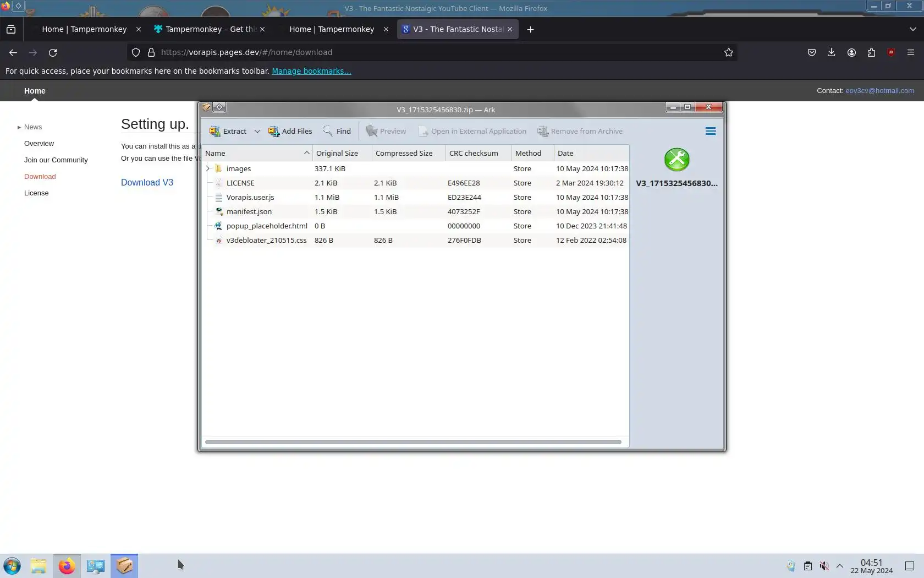Sort by Method column header

tap(532, 153)
